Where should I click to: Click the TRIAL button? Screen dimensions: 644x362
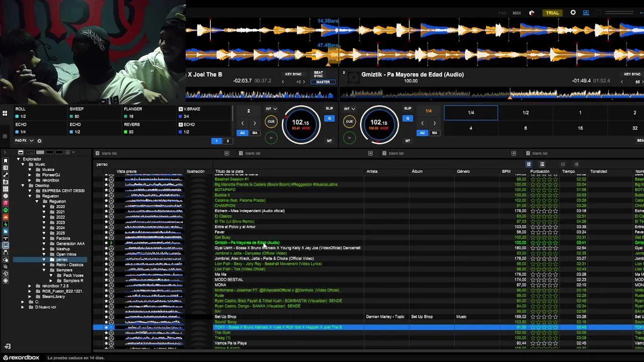[552, 13]
